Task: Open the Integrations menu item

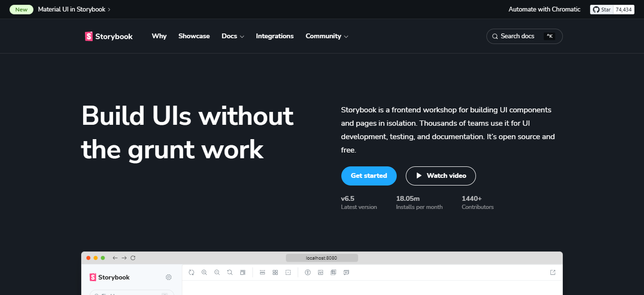Action: click(274, 36)
